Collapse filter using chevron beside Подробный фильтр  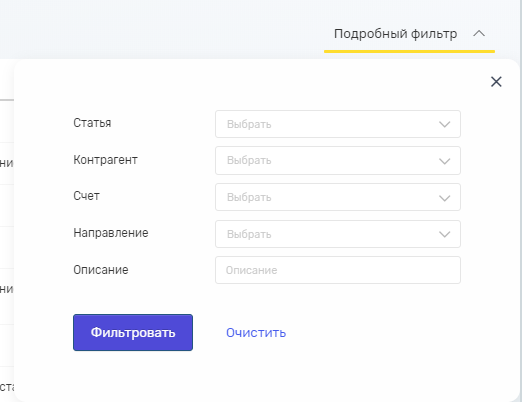(x=479, y=33)
